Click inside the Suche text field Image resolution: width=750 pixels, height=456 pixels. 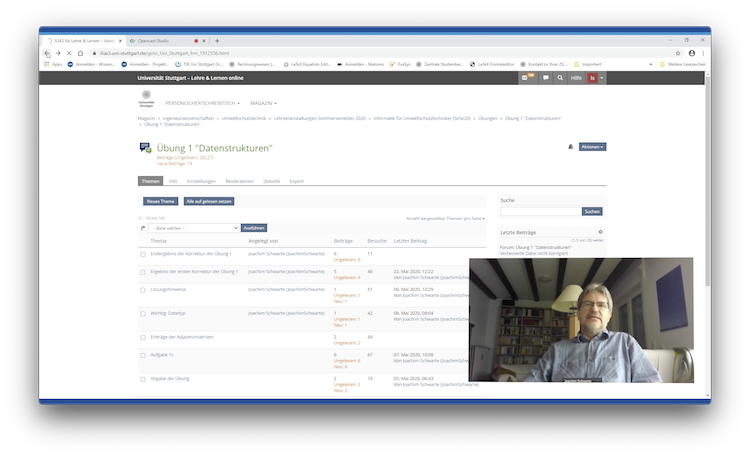click(x=540, y=211)
